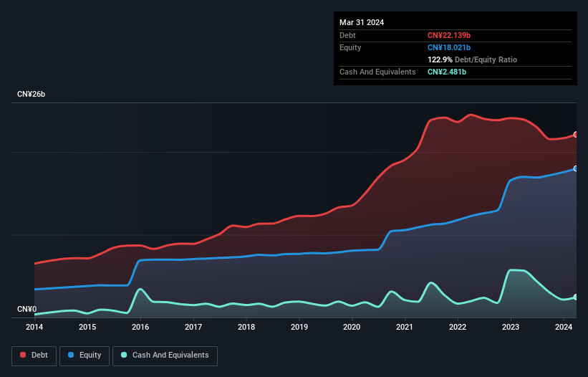Click the 2023 x-axis label
The width and height of the screenshot is (588, 377).
511,327
